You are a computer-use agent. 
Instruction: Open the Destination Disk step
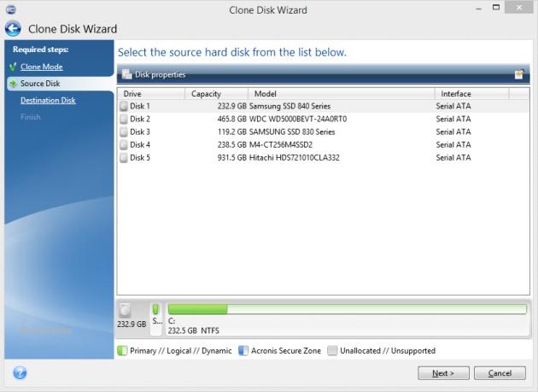[x=48, y=100]
